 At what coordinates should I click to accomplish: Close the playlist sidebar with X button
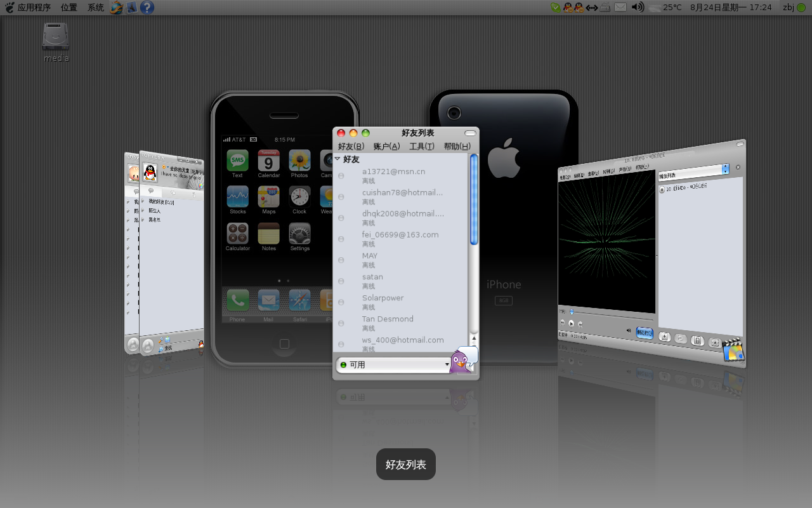[x=738, y=168]
